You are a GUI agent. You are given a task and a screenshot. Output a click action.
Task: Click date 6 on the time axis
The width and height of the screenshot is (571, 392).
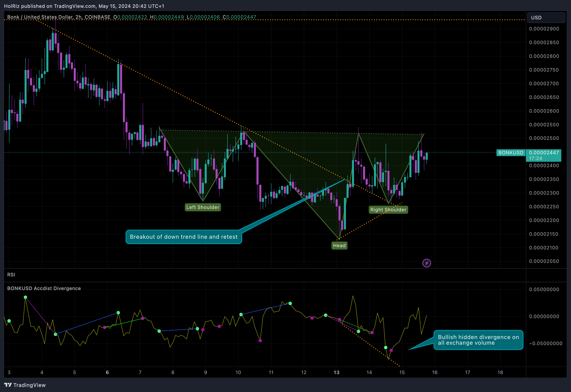tap(107, 372)
